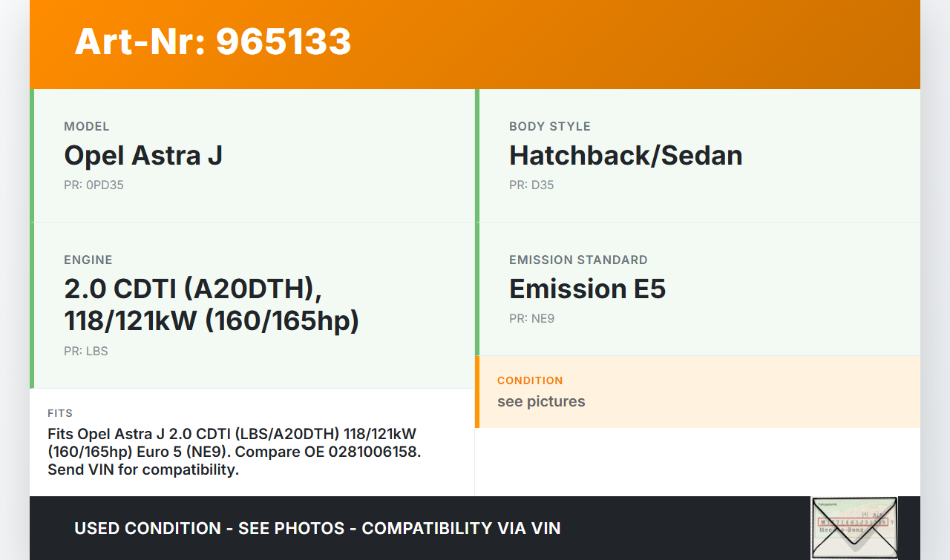Click the orange CONDITION label
Screen dimensions: 950x560
tap(530, 381)
